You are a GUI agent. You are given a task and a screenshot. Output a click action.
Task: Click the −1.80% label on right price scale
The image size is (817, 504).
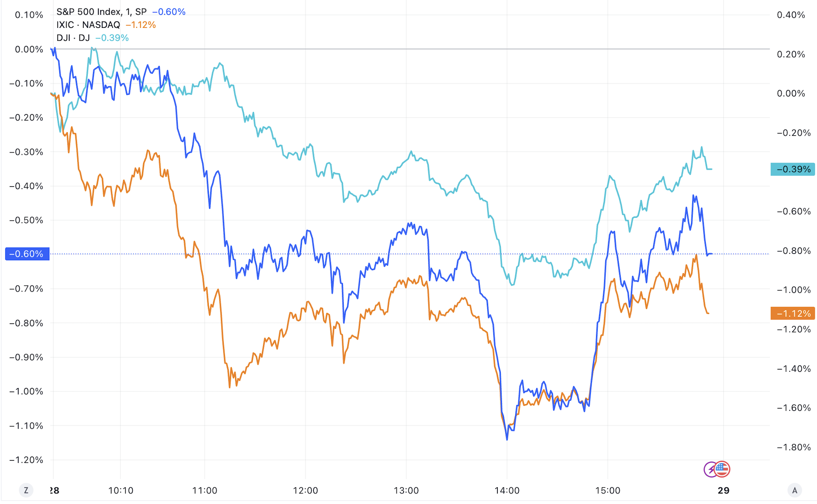click(794, 447)
